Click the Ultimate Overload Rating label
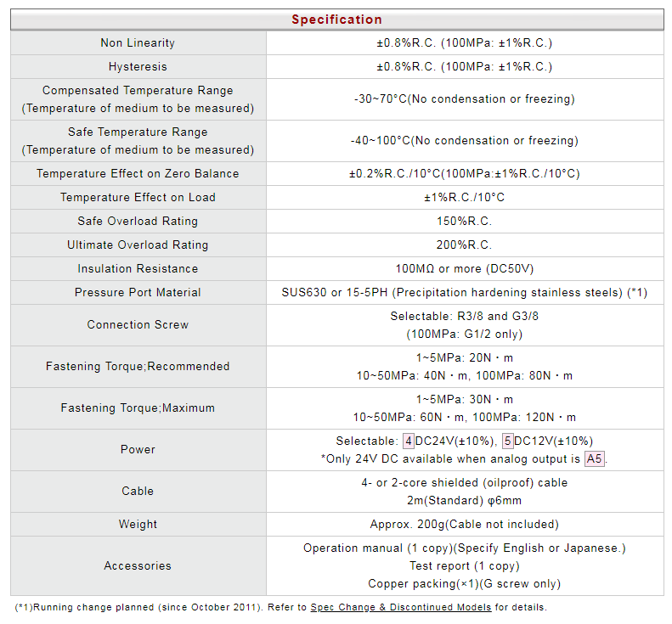Image resolution: width=672 pixels, height=624 pixels. (138, 245)
